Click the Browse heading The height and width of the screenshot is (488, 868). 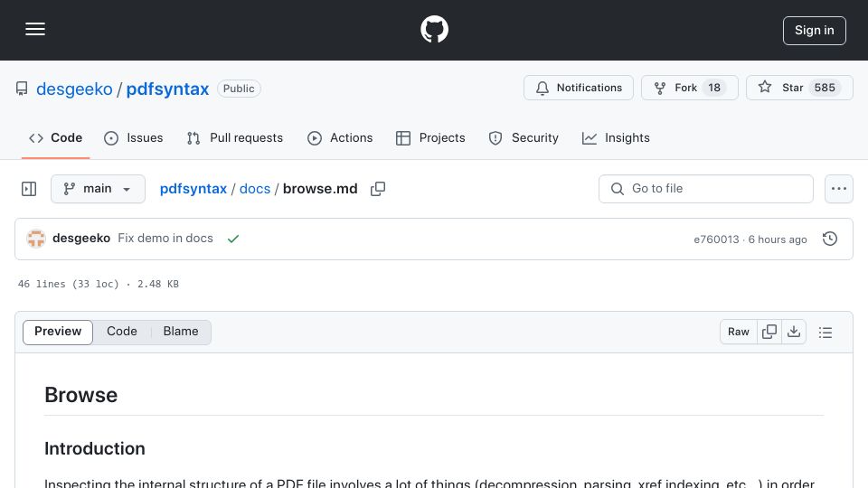80,395
